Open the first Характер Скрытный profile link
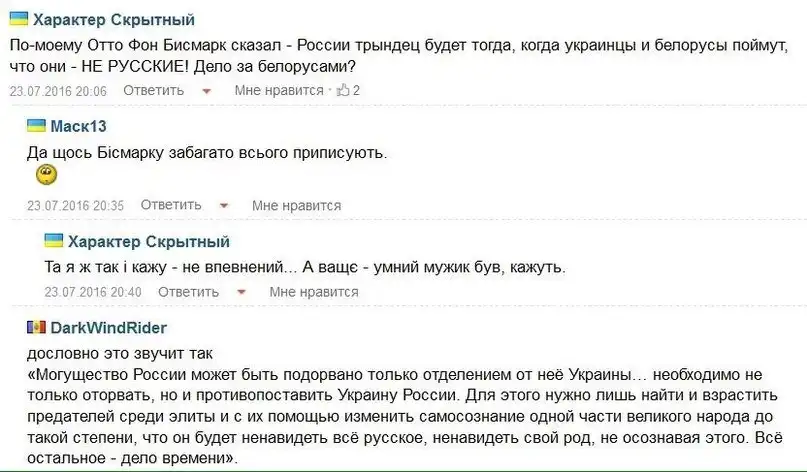The height and width of the screenshot is (472, 807). [114, 20]
